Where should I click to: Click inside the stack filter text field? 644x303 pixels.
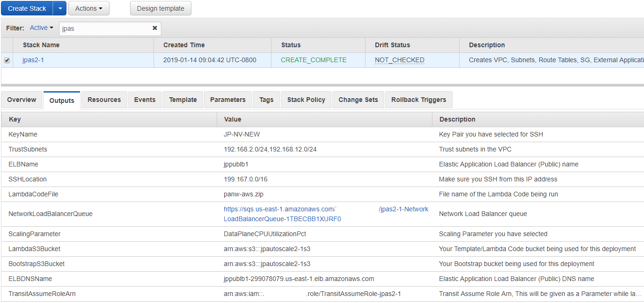[x=105, y=29]
